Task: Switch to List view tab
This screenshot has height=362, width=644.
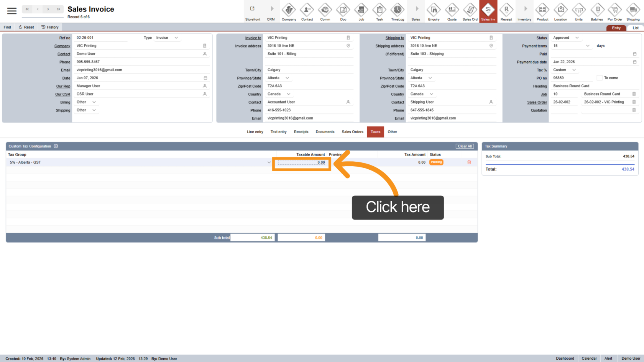Action: point(635,28)
